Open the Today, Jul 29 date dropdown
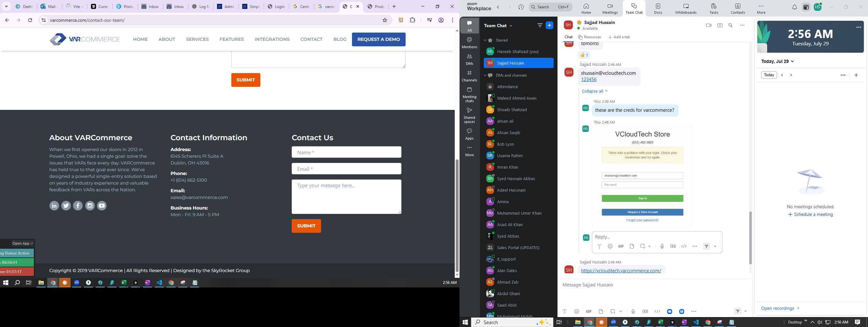Image resolution: width=868 pixels, height=327 pixels. tap(778, 61)
